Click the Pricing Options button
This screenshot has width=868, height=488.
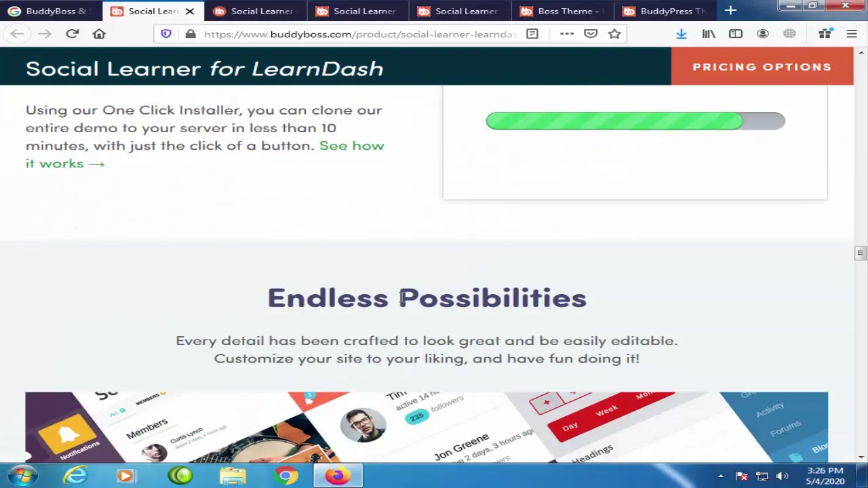(x=762, y=66)
